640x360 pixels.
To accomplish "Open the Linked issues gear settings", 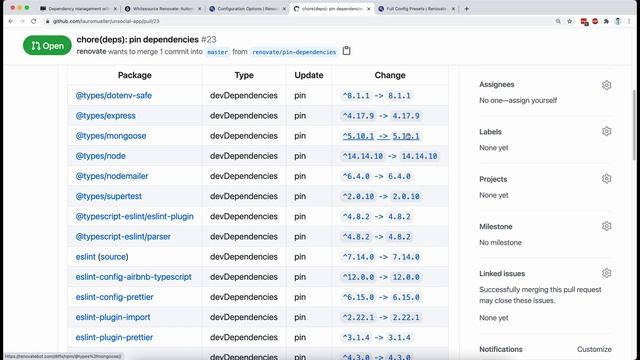I will point(606,273).
